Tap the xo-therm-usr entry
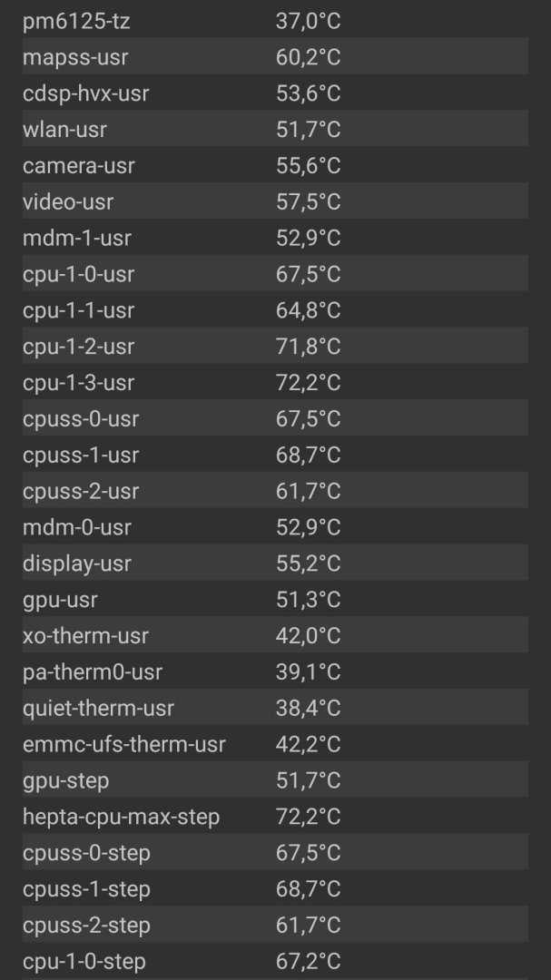Image resolution: width=551 pixels, height=980 pixels. [x=275, y=635]
